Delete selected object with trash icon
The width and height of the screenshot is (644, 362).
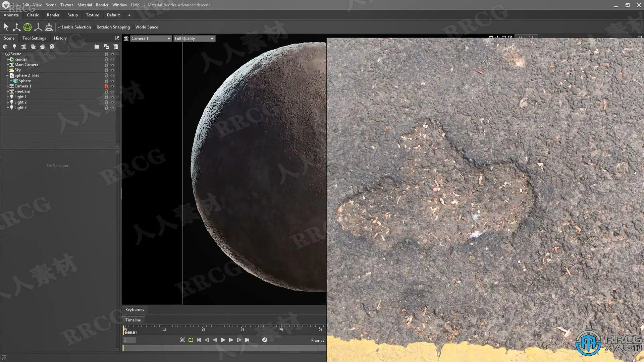tap(116, 47)
